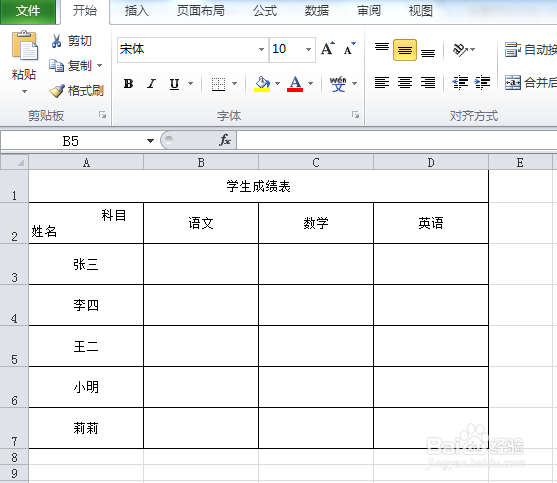Open the insert function fx button
The image size is (557, 483).
(x=225, y=140)
